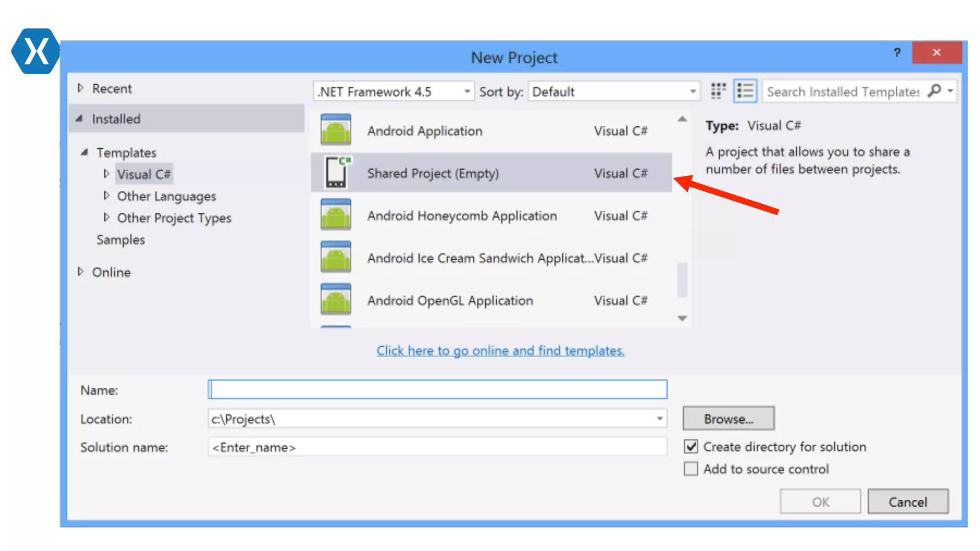Click the go online and find templates link

(x=500, y=351)
